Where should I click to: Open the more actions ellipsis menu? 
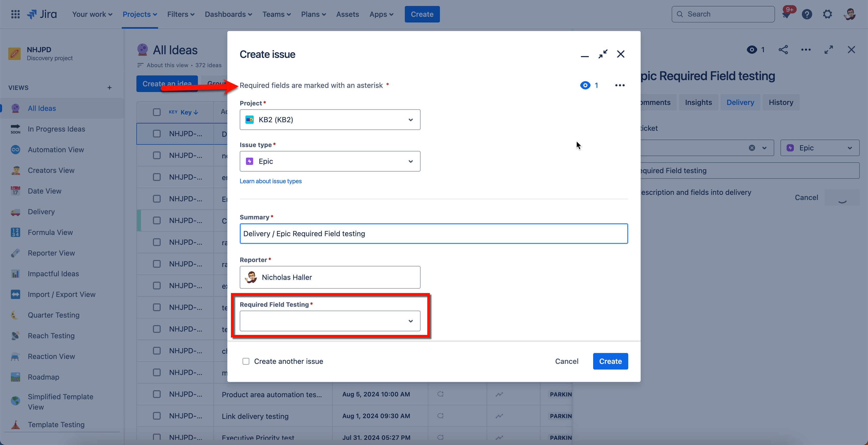[x=806, y=50]
